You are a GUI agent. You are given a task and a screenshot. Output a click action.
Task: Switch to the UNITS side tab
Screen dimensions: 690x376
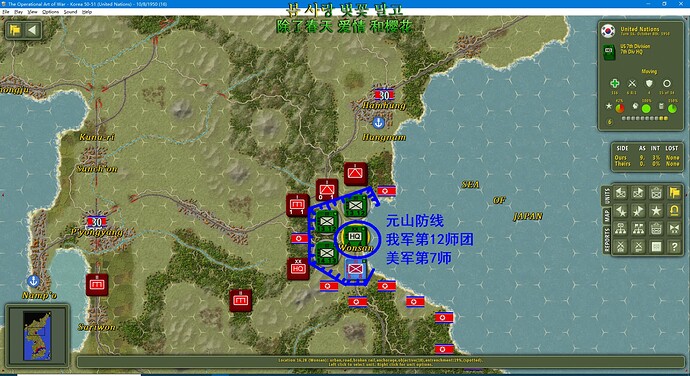pyautogui.click(x=606, y=196)
